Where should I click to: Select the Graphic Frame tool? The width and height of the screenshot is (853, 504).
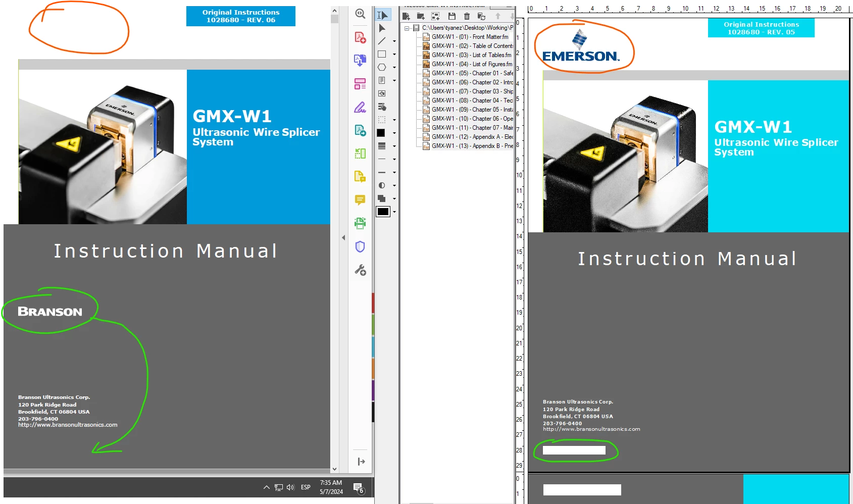coord(382,93)
